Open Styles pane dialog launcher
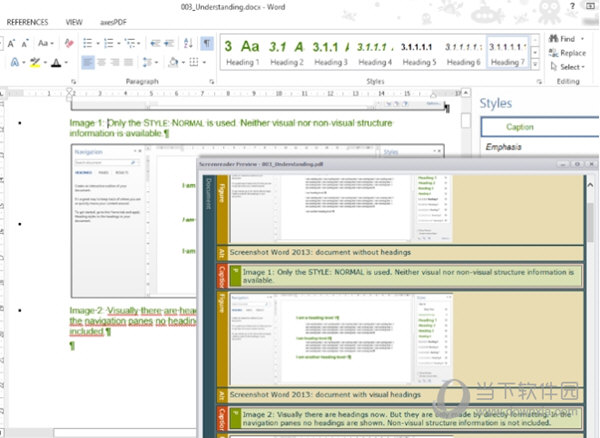Viewport: 600px width, 438px height. coord(539,81)
